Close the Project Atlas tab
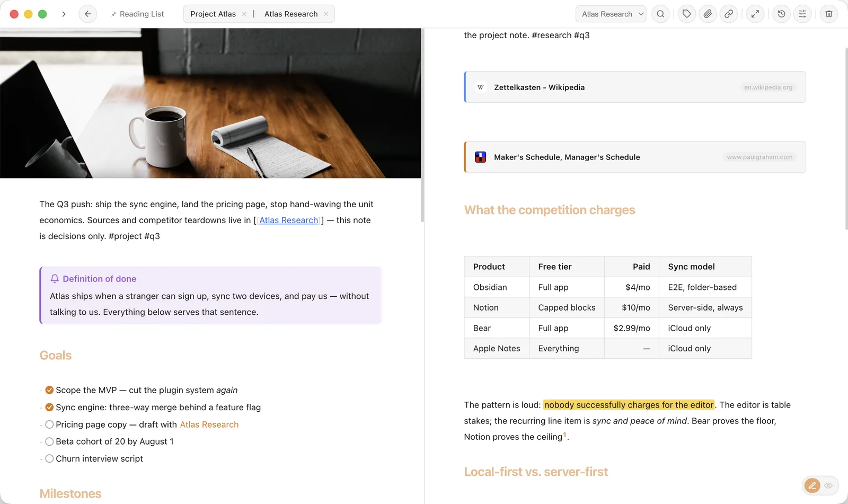 pyautogui.click(x=244, y=14)
